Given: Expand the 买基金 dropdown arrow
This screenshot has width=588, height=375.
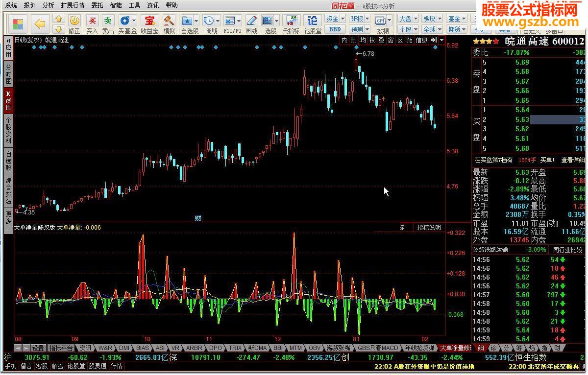Looking at the screenshot, I should (x=135, y=21).
